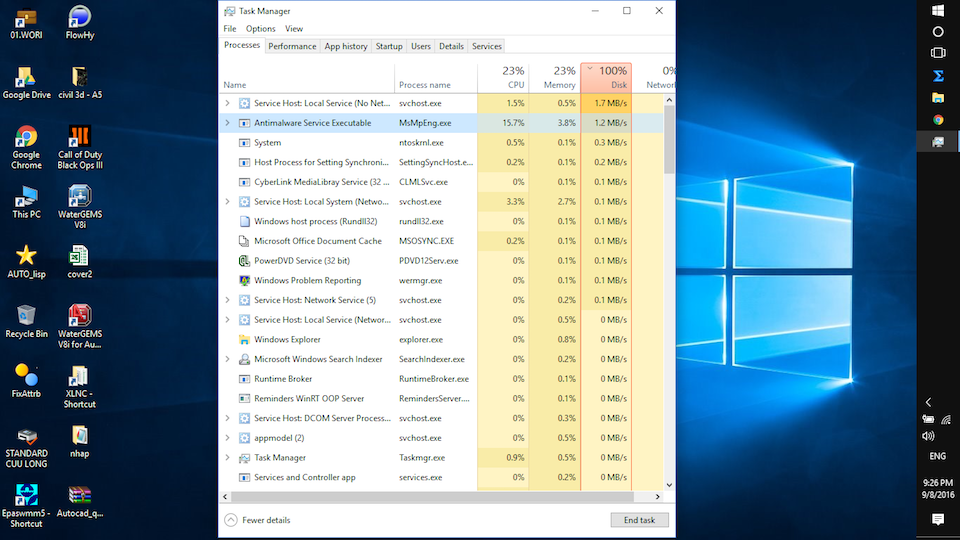Image resolution: width=960 pixels, height=540 pixels.
Task: Show hidden tray icons chevron
Action: coord(928,402)
